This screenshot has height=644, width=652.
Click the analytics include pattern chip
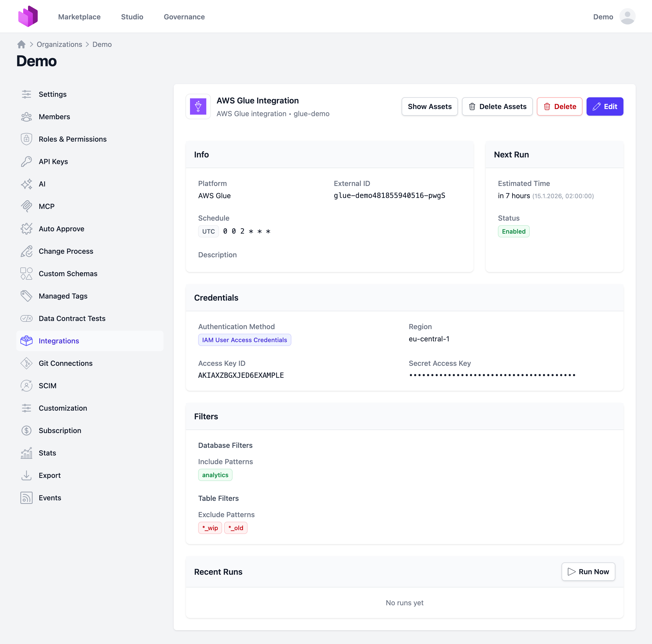tap(215, 475)
